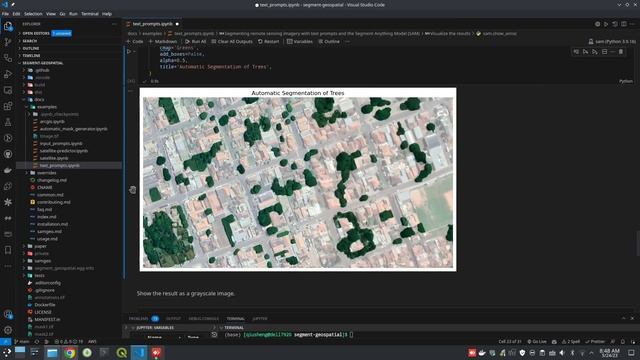The image size is (640, 360).
Task: Open the File menu
Action: (x=5, y=13)
